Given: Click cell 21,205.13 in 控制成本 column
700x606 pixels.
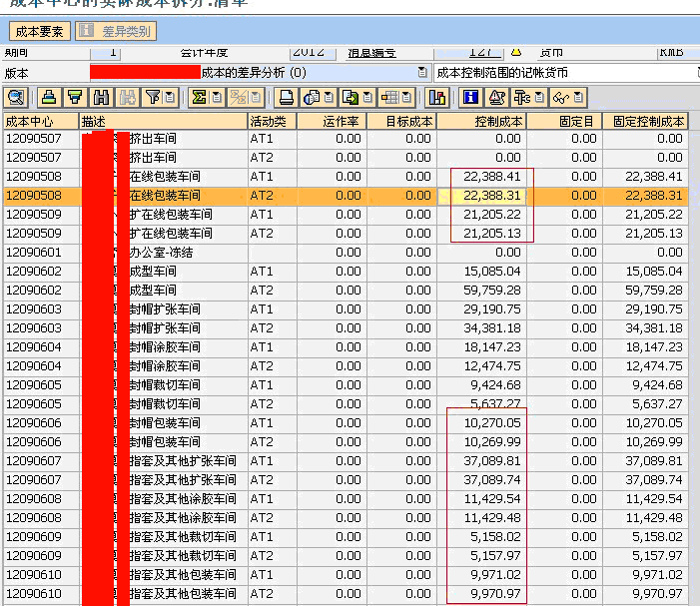Looking at the screenshot, I should click(482, 234).
